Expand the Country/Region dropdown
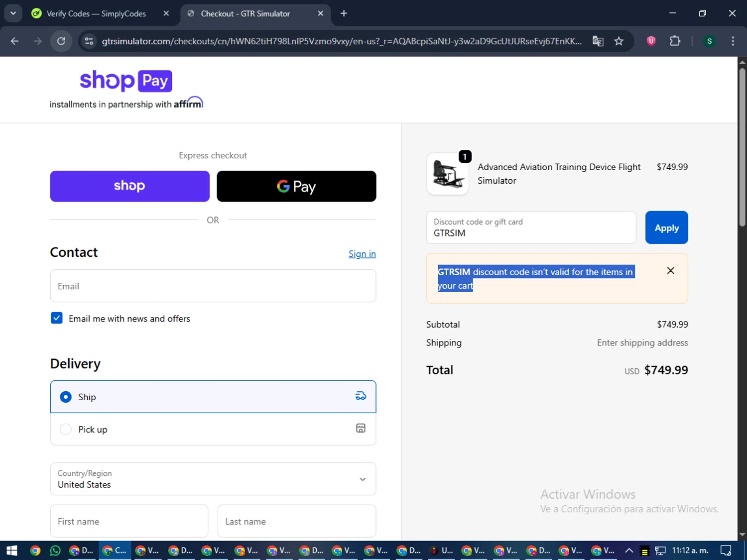Viewport: 747px width, 560px height. pos(213,479)
